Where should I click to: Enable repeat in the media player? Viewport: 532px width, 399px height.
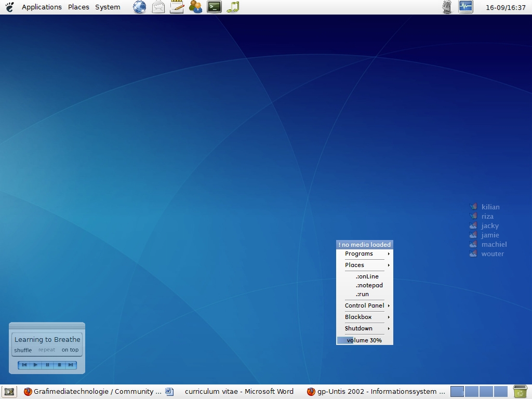[47, 350]
